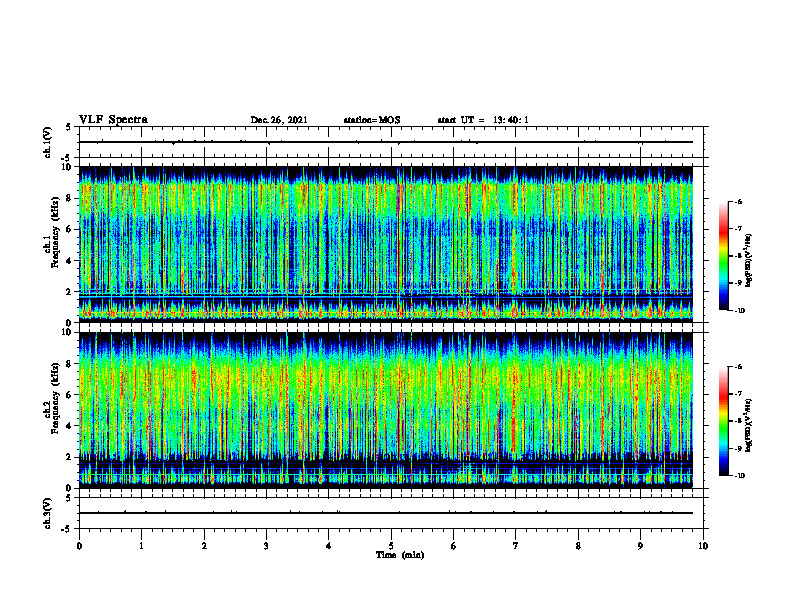Select the date "Dec. 26, 2021"
792x612 pixels.
coord(279,120)
